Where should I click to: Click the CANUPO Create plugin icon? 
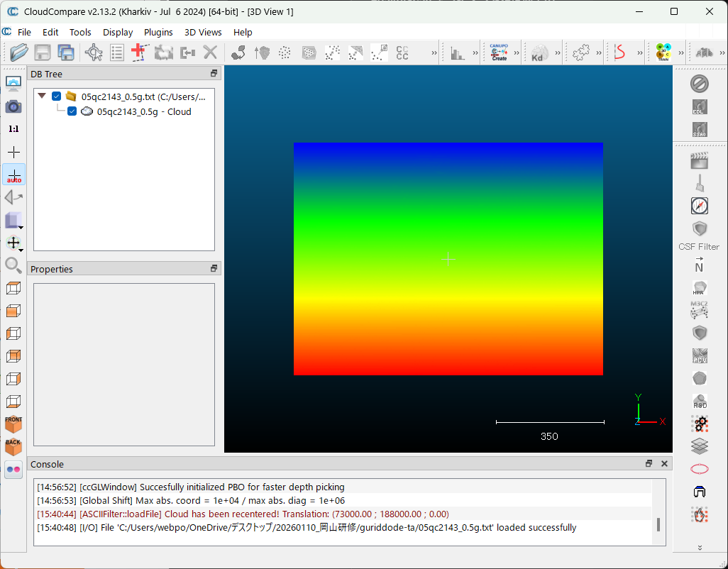pyautogui.click(x=499, y=52)
